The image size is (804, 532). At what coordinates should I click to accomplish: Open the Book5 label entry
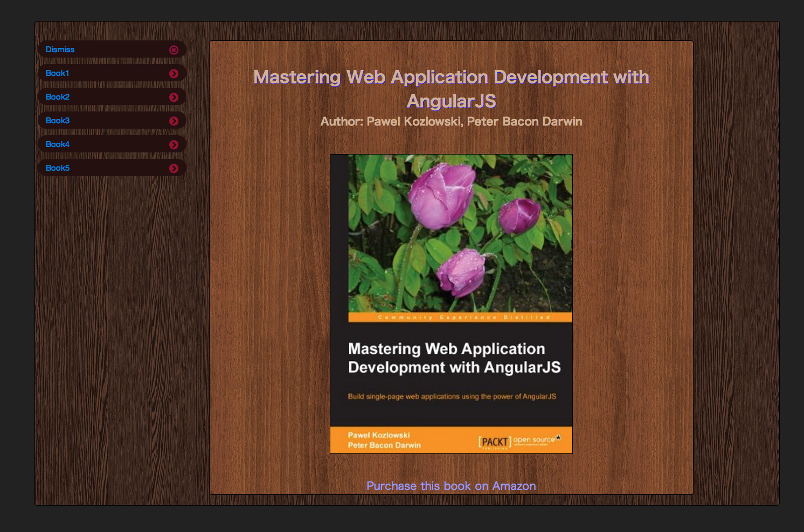(57, 168)
